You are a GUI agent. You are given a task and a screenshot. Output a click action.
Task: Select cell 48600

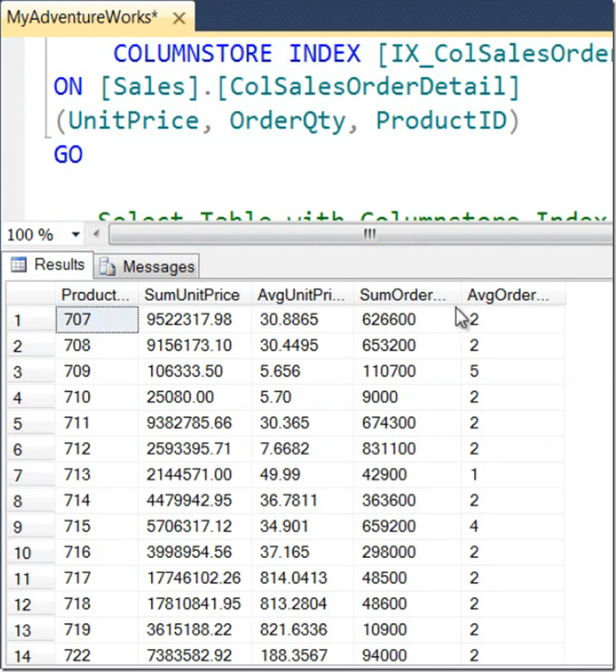tap(408, 603)
